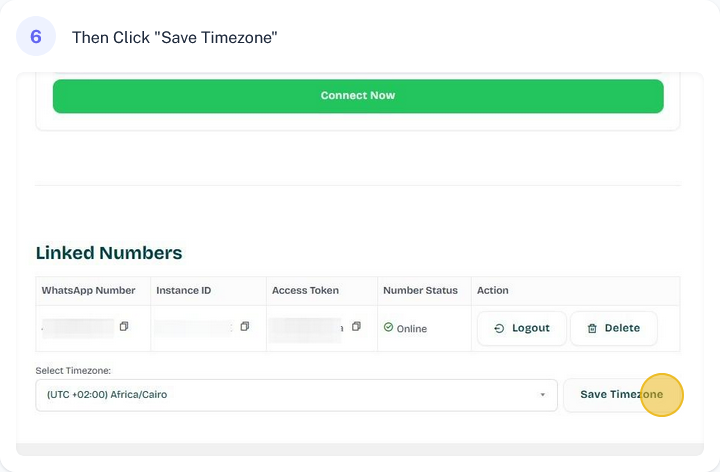Click the WhatsApp Number column header
This screenshot has height=472, width=720.
click(88, 291)
